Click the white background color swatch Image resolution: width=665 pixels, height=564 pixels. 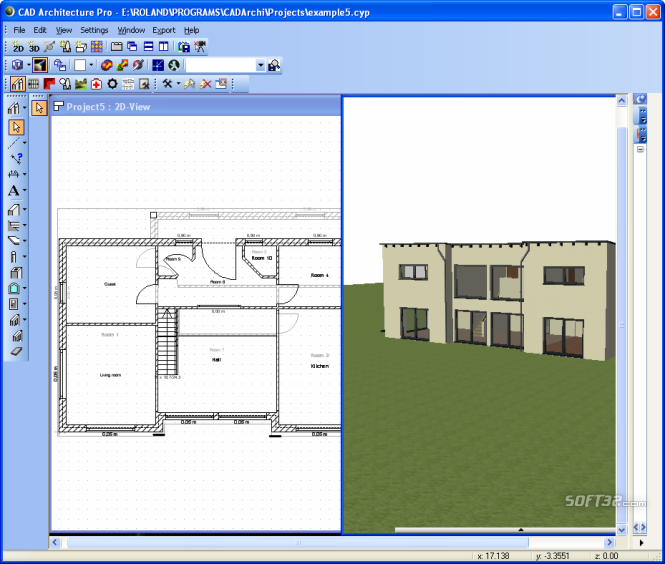point(80,65)
